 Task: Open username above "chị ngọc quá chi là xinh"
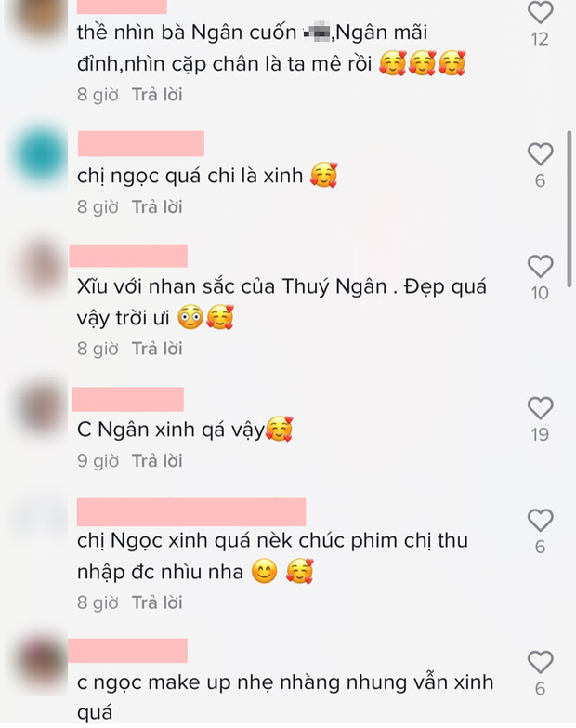141,143
